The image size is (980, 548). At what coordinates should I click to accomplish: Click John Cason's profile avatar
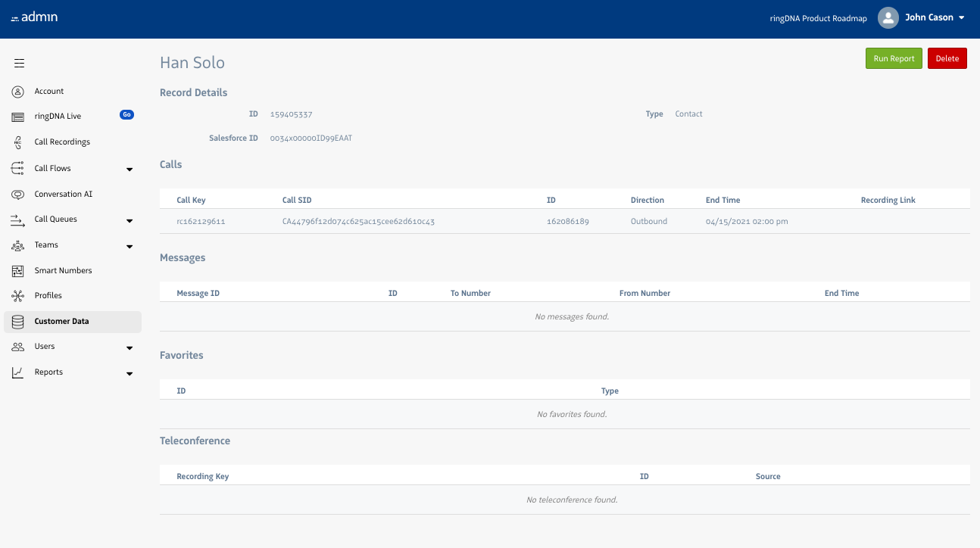888,17
